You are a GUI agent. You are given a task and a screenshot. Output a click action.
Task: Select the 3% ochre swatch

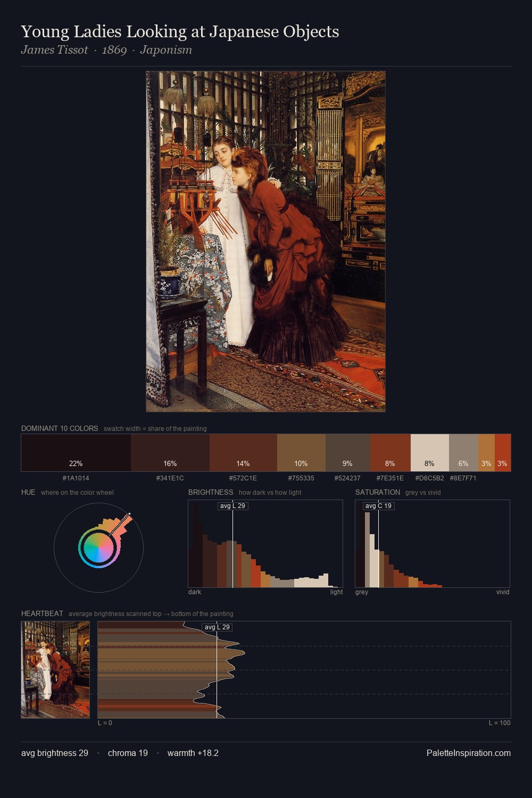tap(486, 453)
